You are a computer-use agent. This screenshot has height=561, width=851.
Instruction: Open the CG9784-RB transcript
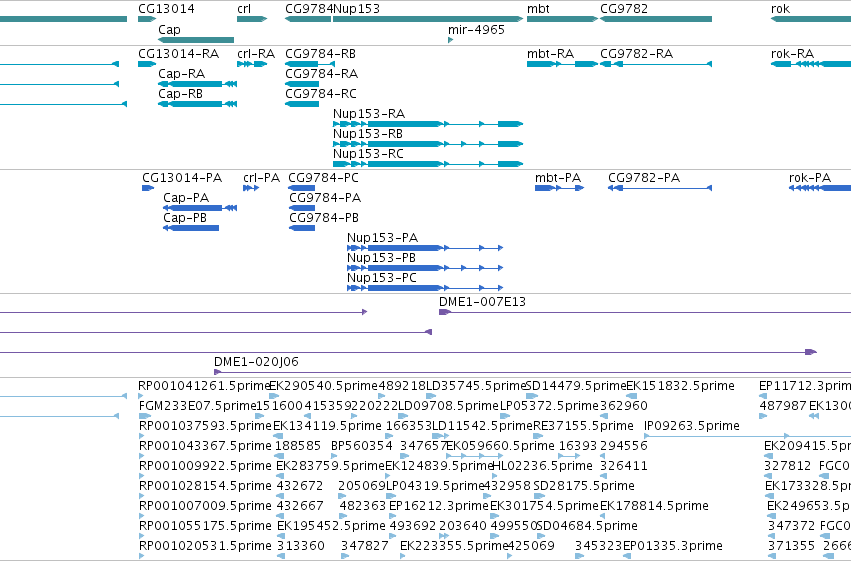(x=310, y=64)
